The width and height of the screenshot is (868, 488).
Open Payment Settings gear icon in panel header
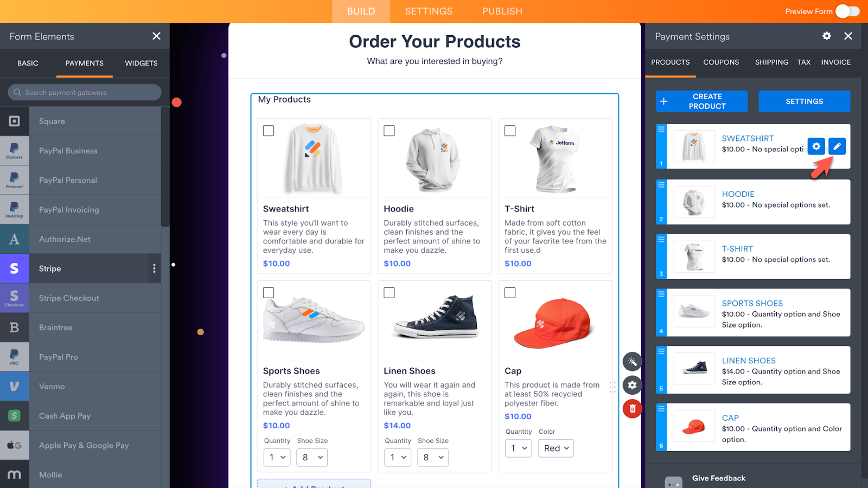point(827,36)
